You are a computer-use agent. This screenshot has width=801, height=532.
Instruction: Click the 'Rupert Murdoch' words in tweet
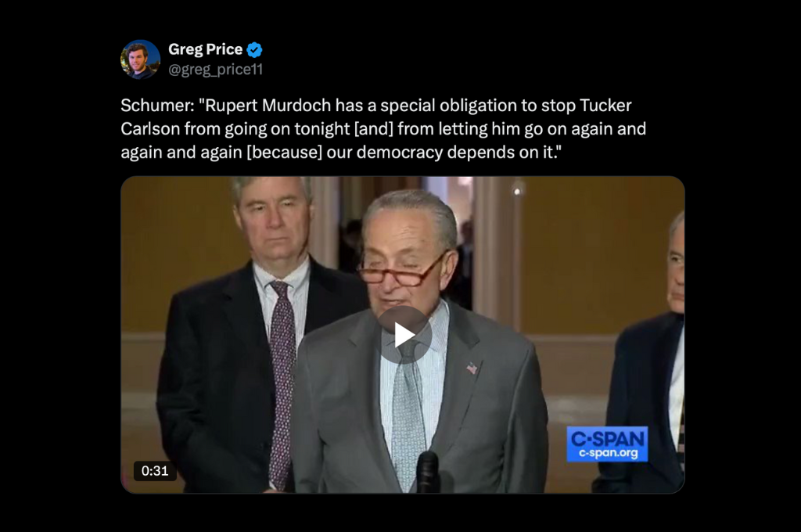tap(268, 106)
